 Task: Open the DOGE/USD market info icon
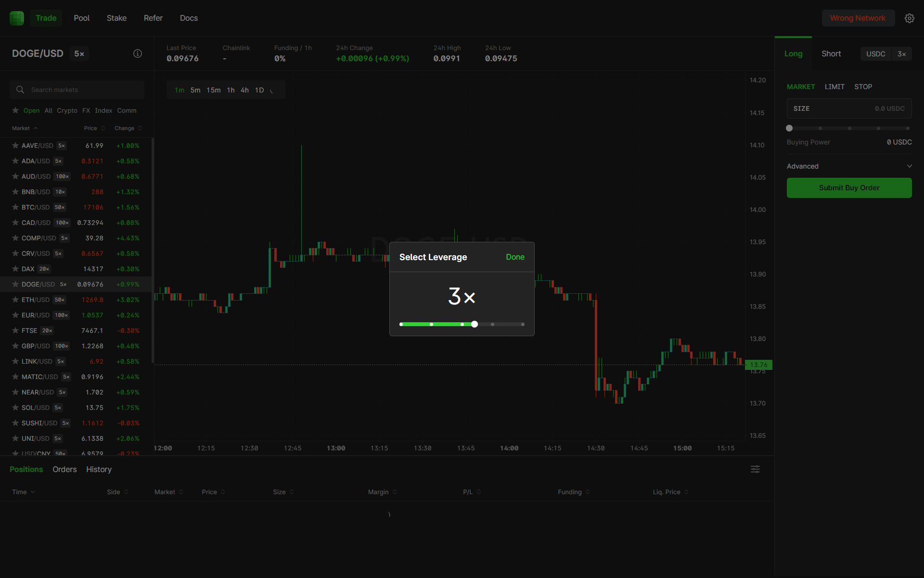(x=138, y=53)
